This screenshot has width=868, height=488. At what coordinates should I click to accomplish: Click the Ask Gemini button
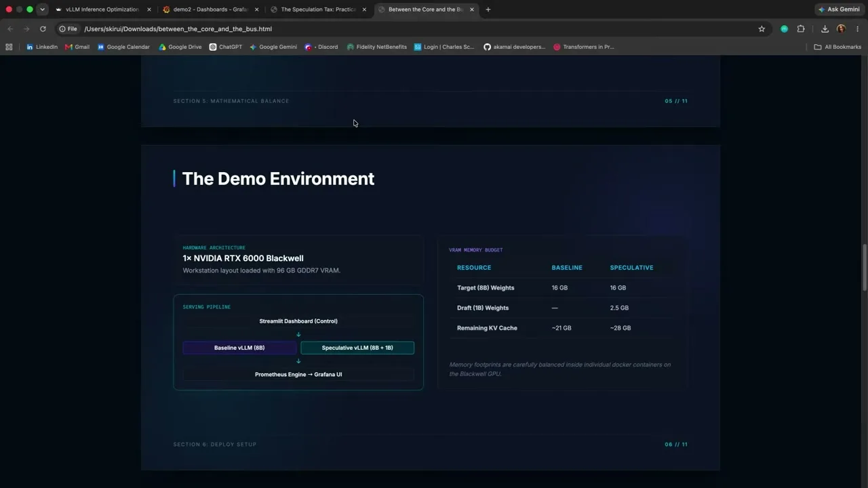[839, 9]
